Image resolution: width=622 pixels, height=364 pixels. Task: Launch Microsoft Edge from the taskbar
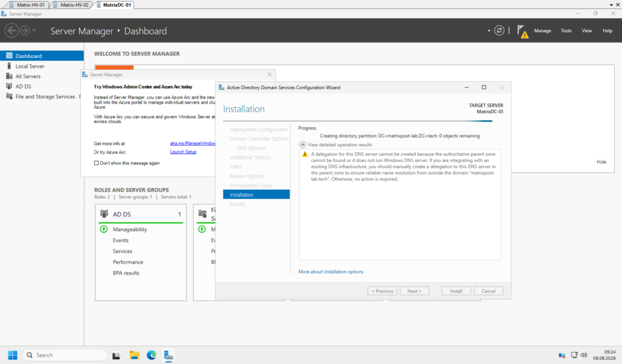(x=151, y=356)
